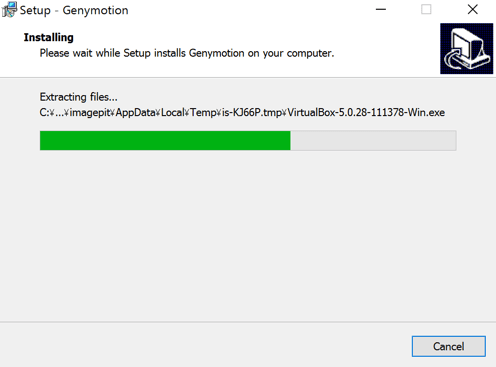Click the 'Please wait while Setup installs' message
The height and width of the screenshot is (367, 496).
(x=187, y=53)
